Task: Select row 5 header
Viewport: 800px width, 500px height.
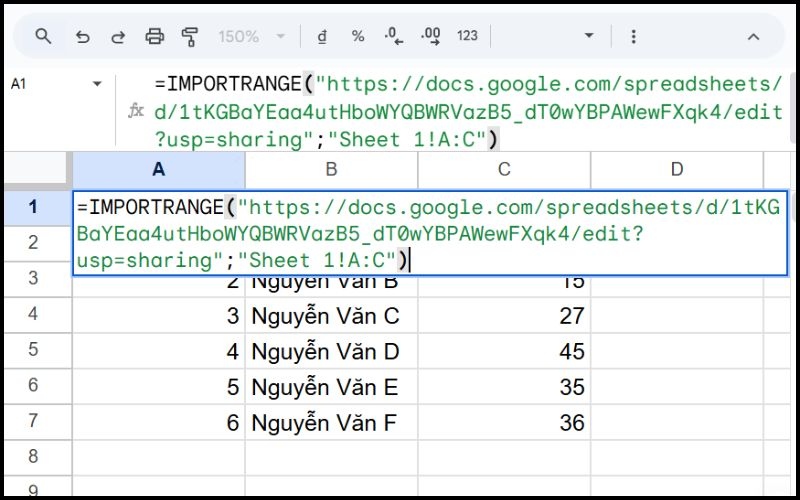Action: (33, 351)
